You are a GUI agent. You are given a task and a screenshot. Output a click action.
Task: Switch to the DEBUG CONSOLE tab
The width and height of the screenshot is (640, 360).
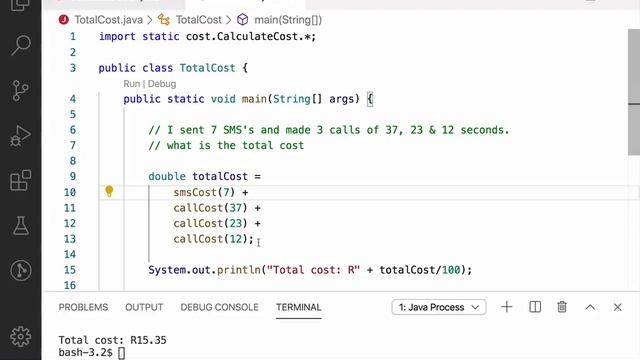[220, 307]
